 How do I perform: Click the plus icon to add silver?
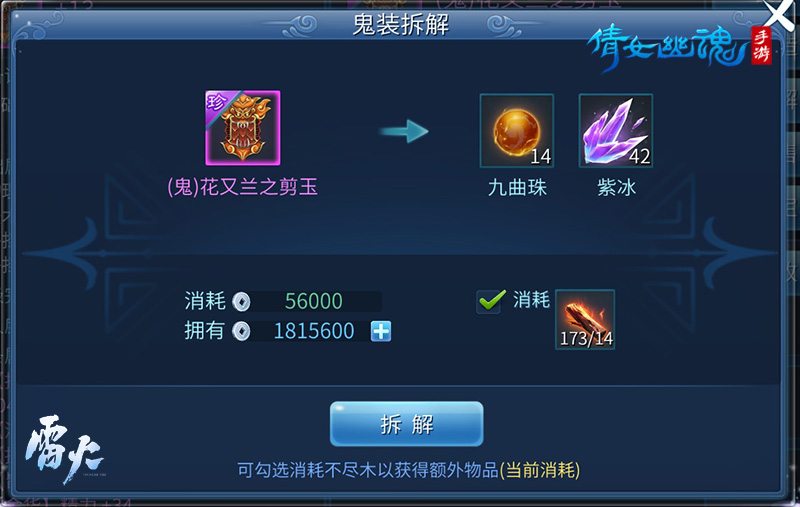point(381,331)
